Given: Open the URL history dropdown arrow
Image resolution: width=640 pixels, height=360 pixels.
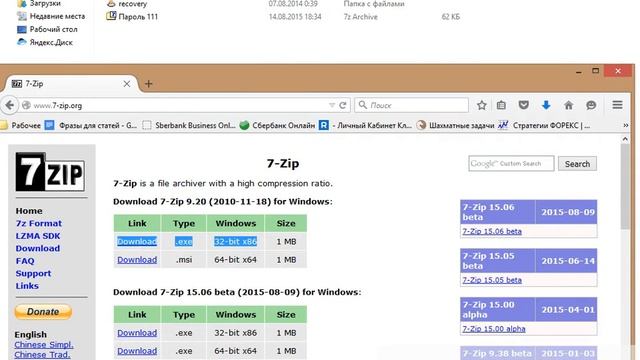Looking at the screenshot, I should [x=332, y=105].
